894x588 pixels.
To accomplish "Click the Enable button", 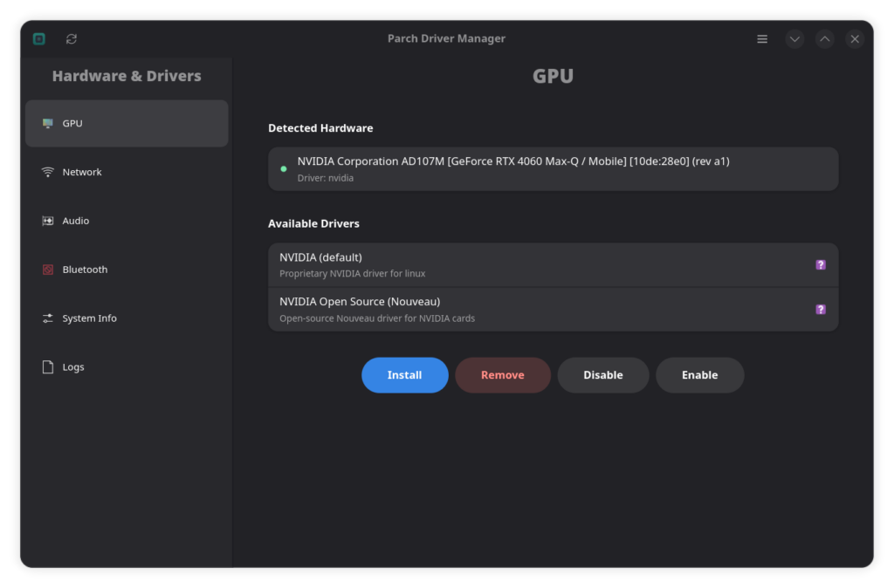I will (x=699, y=375).
